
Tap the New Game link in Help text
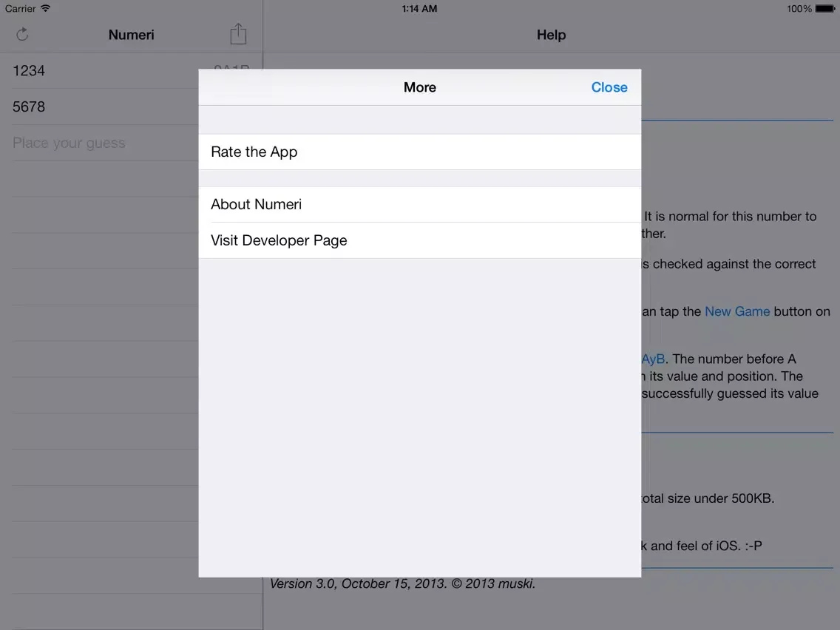737,311
